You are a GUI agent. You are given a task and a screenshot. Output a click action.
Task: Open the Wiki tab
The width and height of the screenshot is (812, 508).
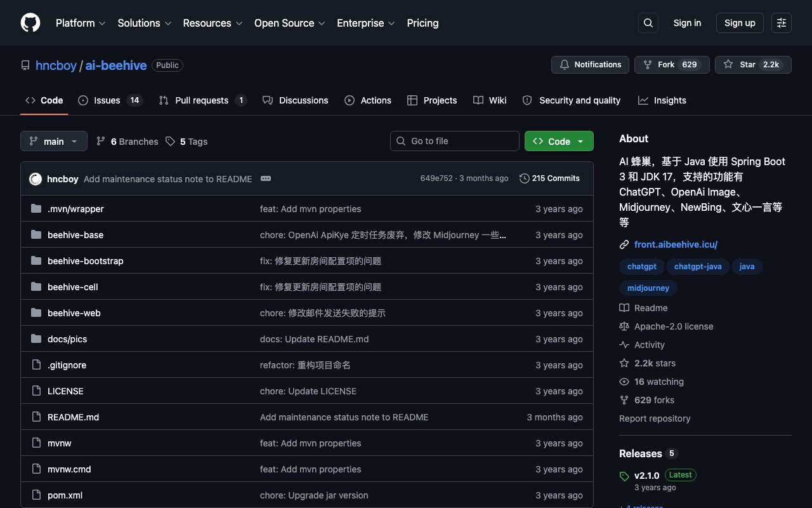tap(490, 100)
